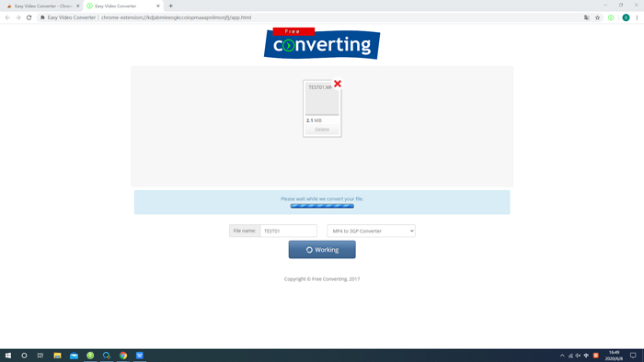Open the Chrome three-dot menu
The width and height of the screenshot is (644, 362).
[x=637, y=17]
